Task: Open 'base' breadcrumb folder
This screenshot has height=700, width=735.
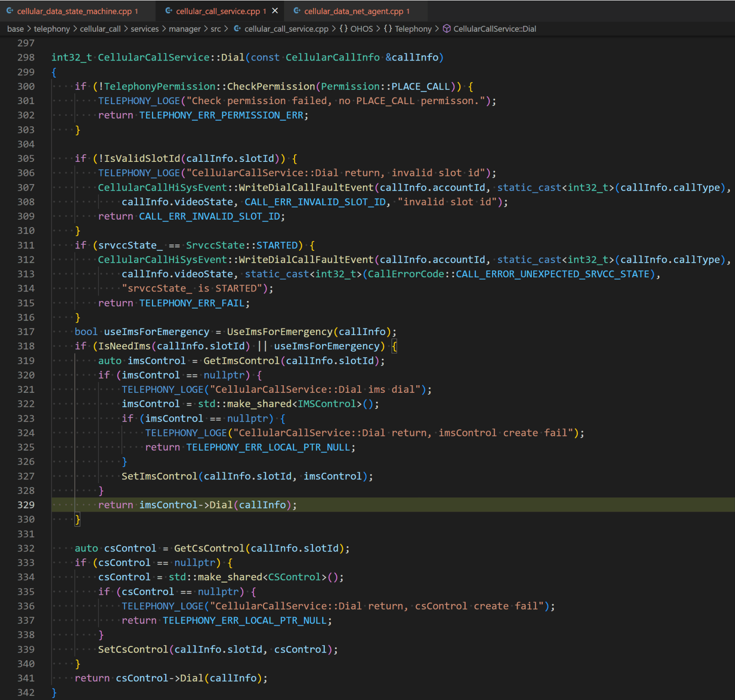Action: click(x=15, y=29)
